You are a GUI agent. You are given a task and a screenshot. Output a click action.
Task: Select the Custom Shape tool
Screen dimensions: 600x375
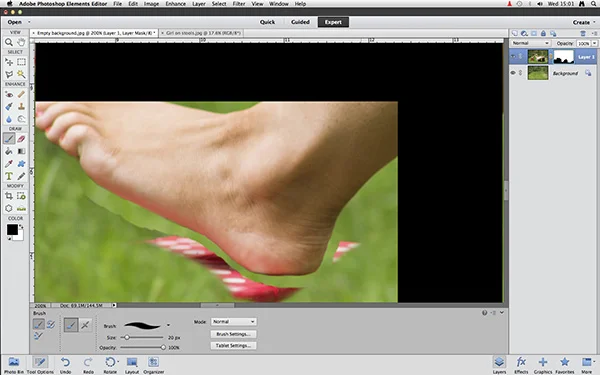(21, 164)
